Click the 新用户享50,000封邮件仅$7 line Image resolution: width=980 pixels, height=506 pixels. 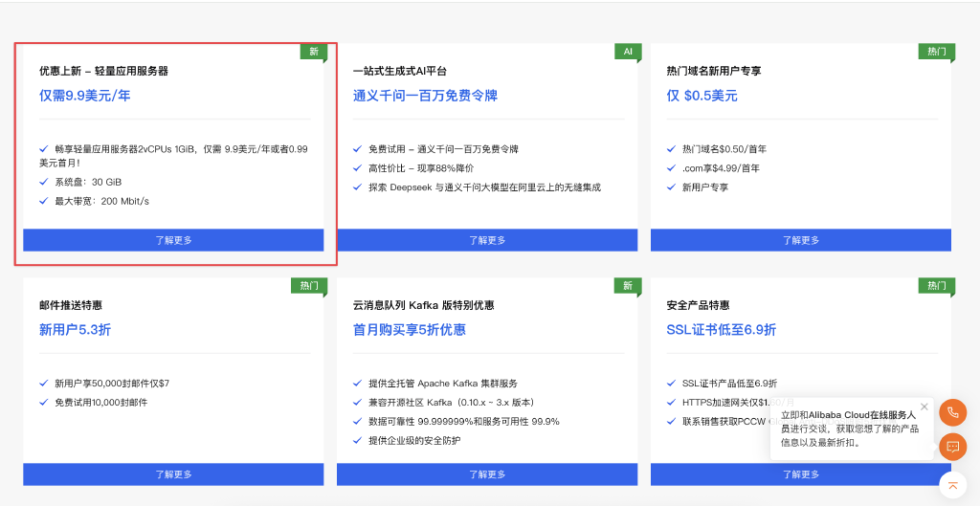point(112,384)
